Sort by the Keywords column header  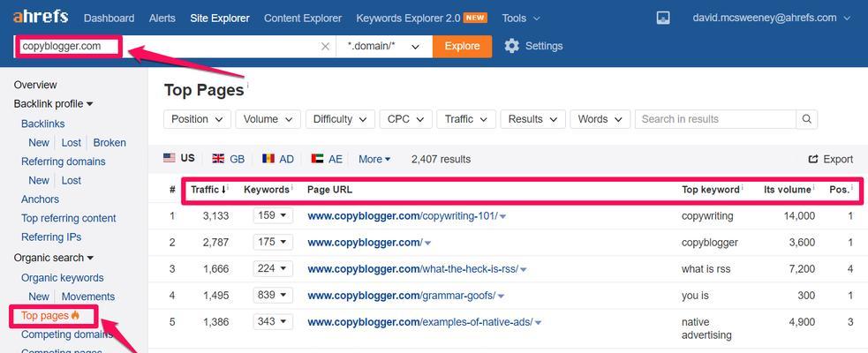[x=267, y=189]
